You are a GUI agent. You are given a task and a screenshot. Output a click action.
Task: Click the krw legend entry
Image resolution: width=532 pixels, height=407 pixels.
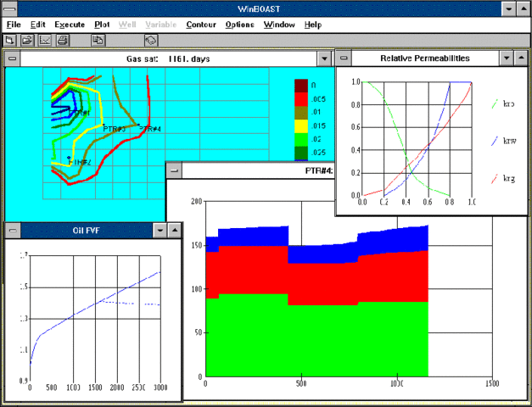(x=503, y=141)
